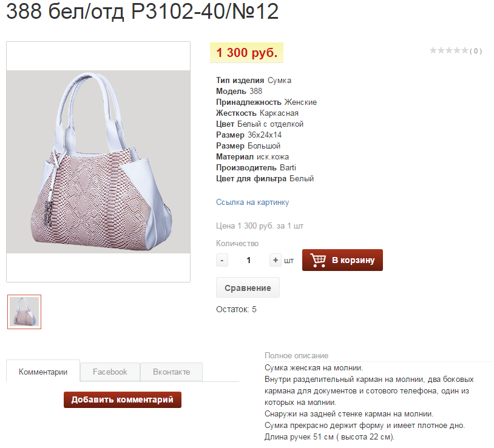Click the Полное описание heading
The image size is (494, 448).
297,355
